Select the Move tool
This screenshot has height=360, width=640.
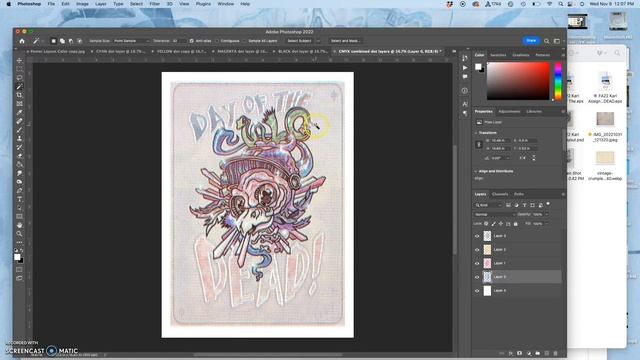click(x=19, y=60)
